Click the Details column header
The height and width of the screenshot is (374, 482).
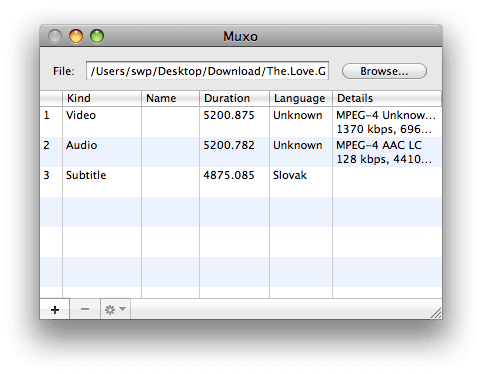coord(387,98)
